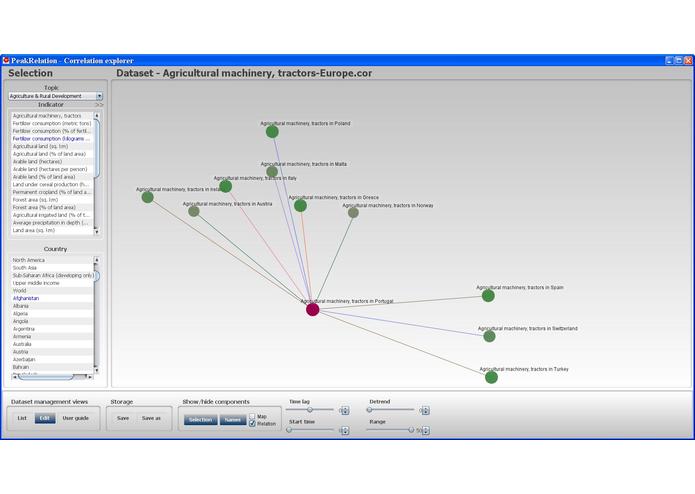Click the Start time slider handle
The height and width of the screenshot is (494, 695).
(289, 430)
